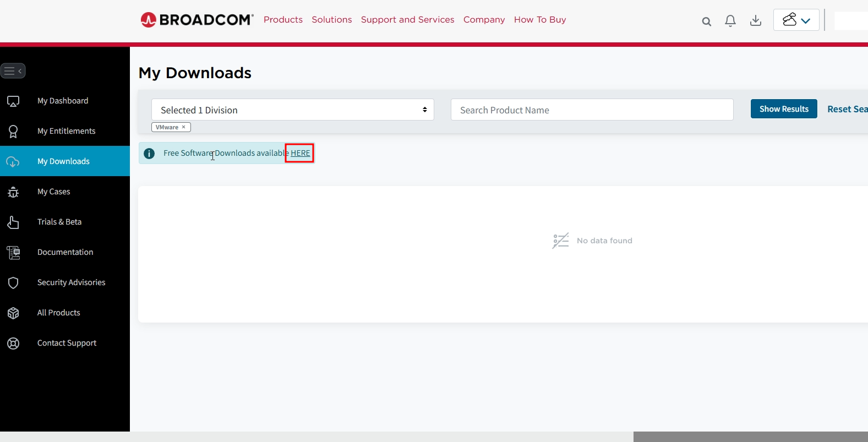868x442 pixels.
Task: Open the Selected 1 Division dropdown
Action: (x=293, y=110)
